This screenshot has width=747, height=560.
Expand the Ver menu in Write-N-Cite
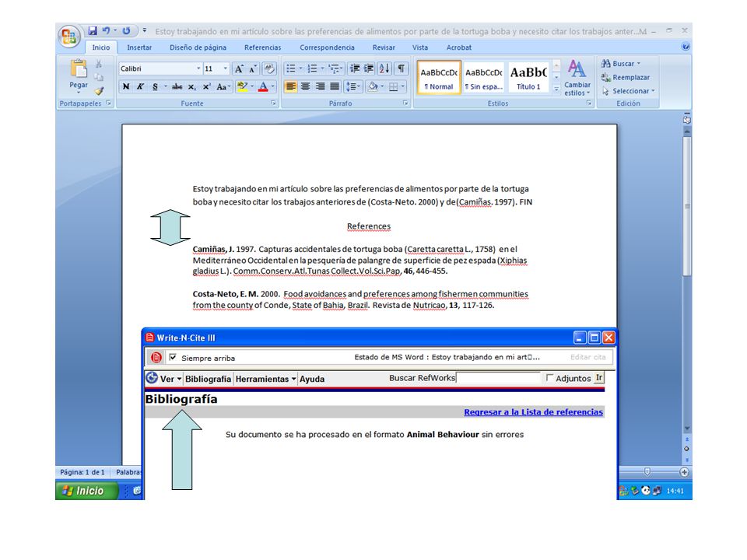coord(170,379)
